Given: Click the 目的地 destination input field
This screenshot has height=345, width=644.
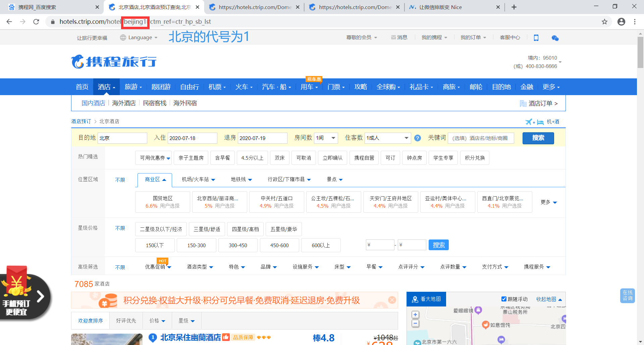Looking at the screenshot, I should (x=122, y=138).
